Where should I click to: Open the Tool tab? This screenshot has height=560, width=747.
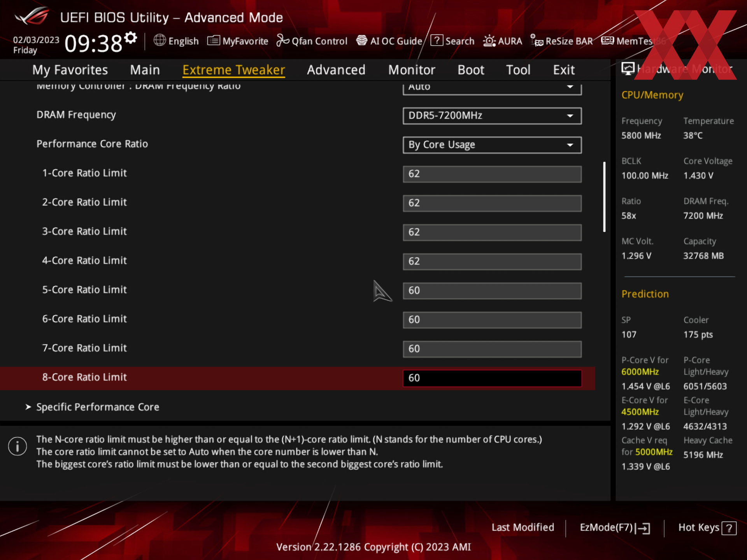click(x=518, y=70)
